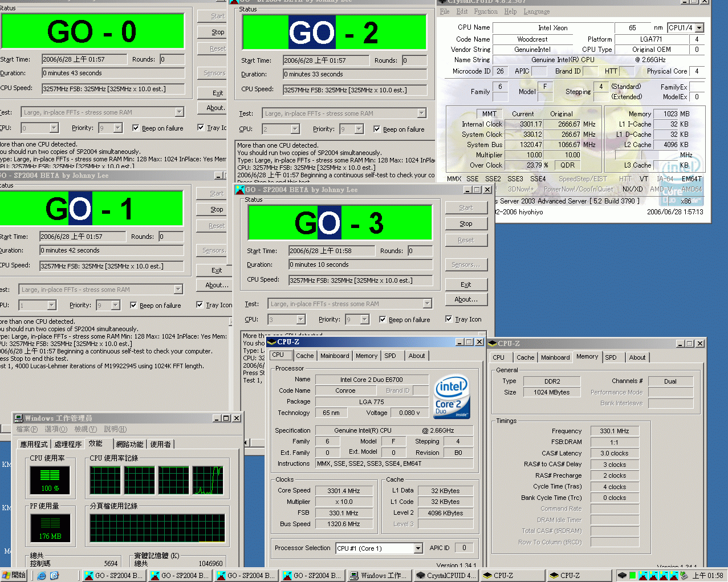This screenshot has height=582, width=728.
Task: Click the black chip tray icon
Action: [x=623, y=575]
